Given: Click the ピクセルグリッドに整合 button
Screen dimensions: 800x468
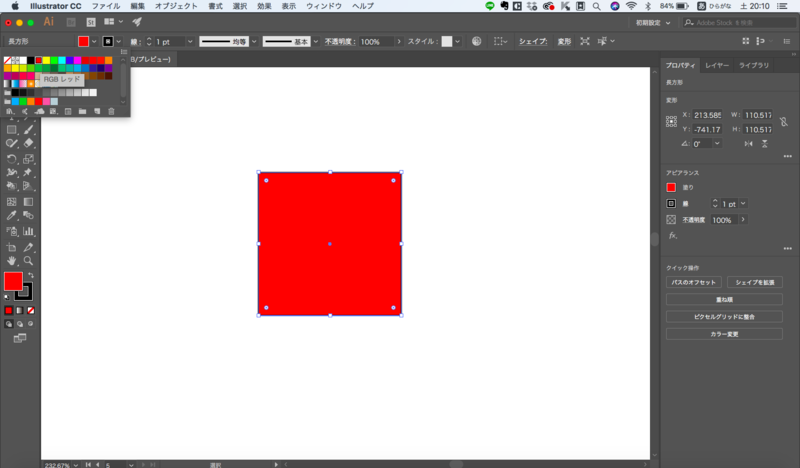Looking at the screenshot, I should [x=724, y=317].
